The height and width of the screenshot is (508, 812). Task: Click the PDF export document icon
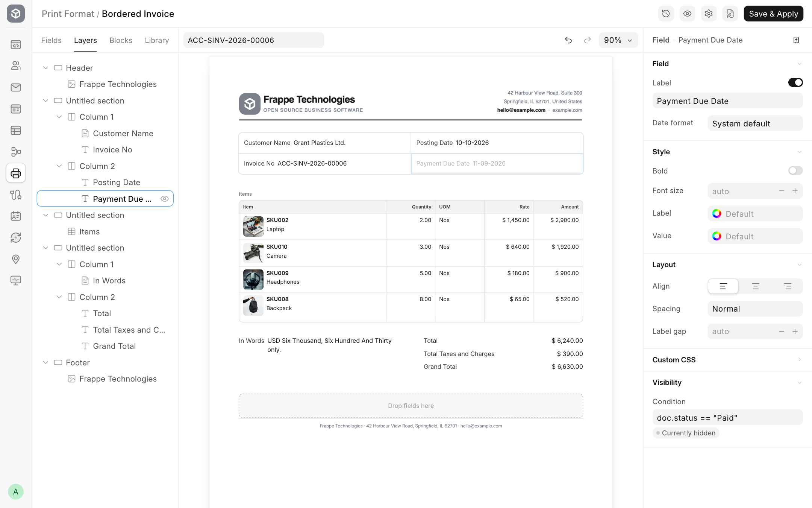(x=730, y=14)
